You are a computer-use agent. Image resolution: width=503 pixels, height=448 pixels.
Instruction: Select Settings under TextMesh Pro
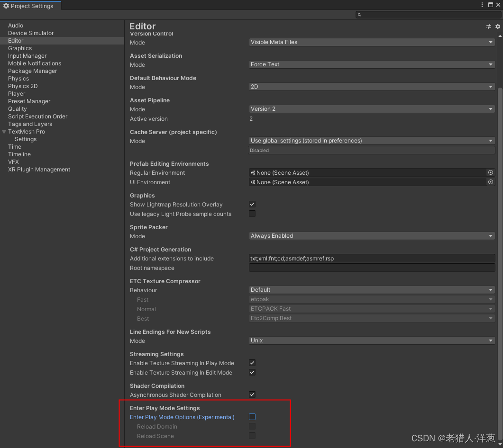26,139
